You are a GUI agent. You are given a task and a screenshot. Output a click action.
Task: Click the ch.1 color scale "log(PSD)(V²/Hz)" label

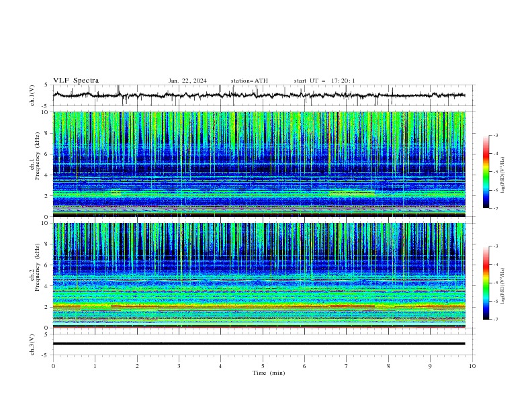point(502,175)
